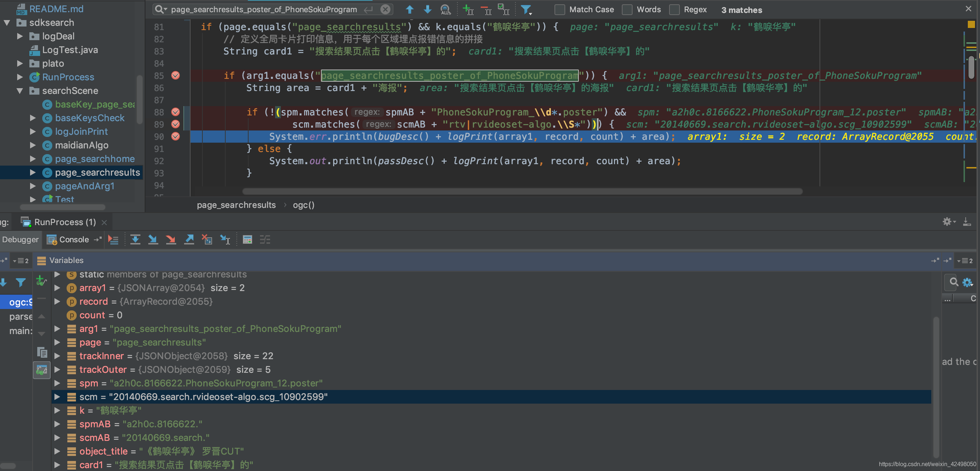Viewport: 980px width, 471px height.
Task: Click the search filter funnel icon
Action: click(x=526, y=10)
